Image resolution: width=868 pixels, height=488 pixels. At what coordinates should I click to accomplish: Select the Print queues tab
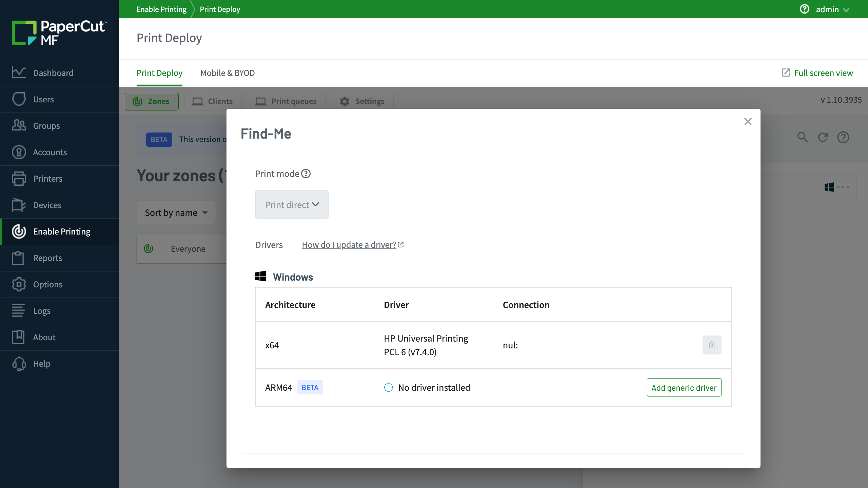pyautogui.click(x=287, y=101)
